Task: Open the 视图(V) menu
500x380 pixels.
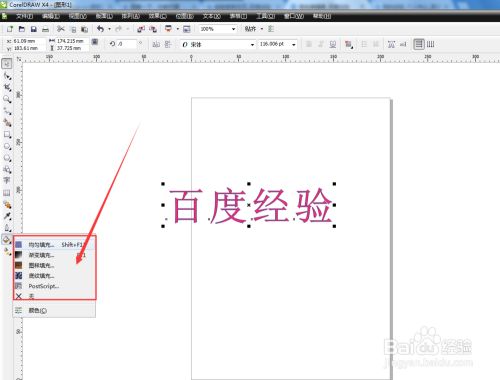Action: (x=78, y=16)
